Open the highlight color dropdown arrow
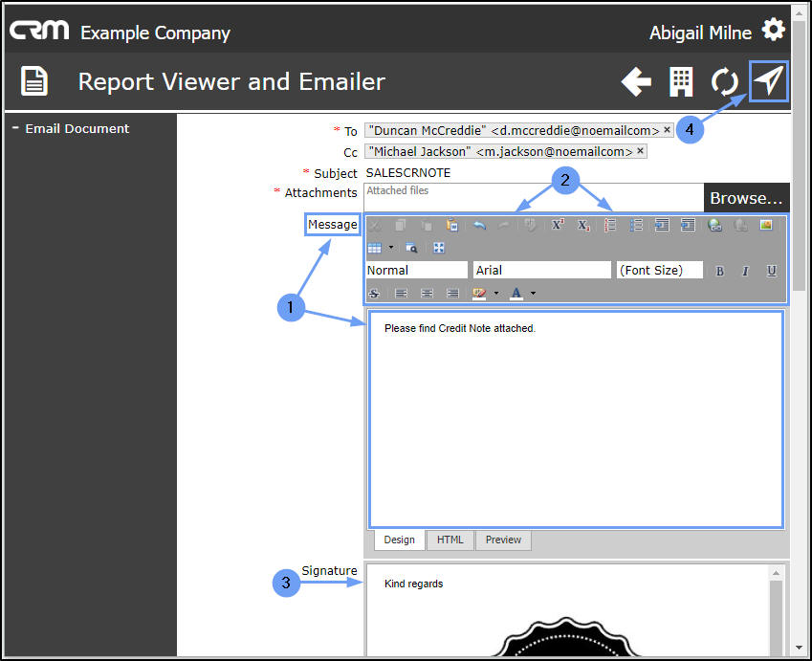The width and height of the screenshot is (812, 661). (x=496, y=294)
